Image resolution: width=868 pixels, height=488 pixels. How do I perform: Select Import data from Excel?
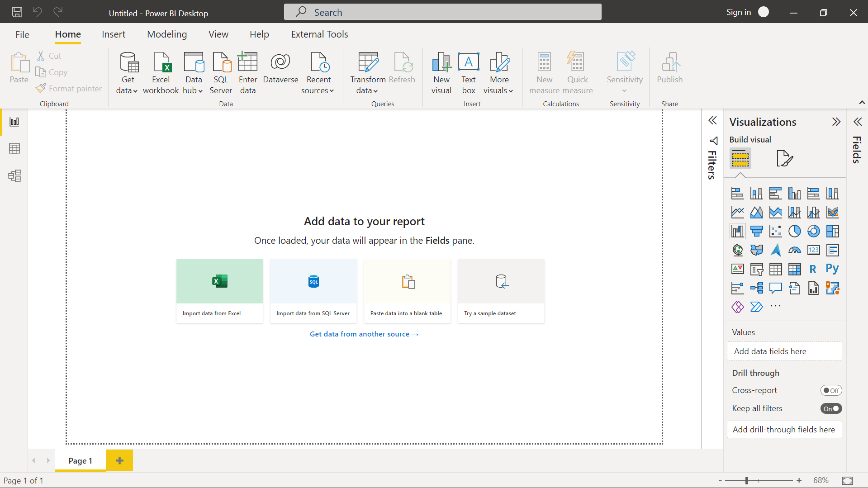[219, 291]
